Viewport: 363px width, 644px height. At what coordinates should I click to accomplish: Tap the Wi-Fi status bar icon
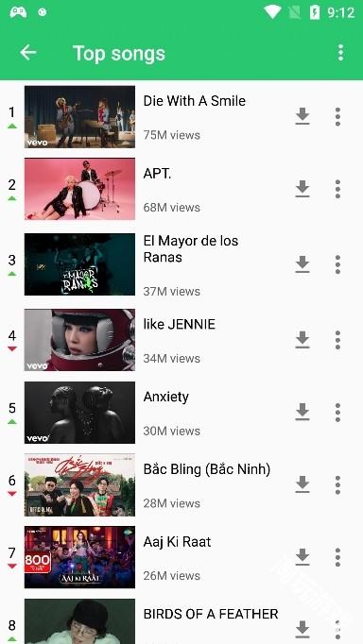tap(272, 12)
